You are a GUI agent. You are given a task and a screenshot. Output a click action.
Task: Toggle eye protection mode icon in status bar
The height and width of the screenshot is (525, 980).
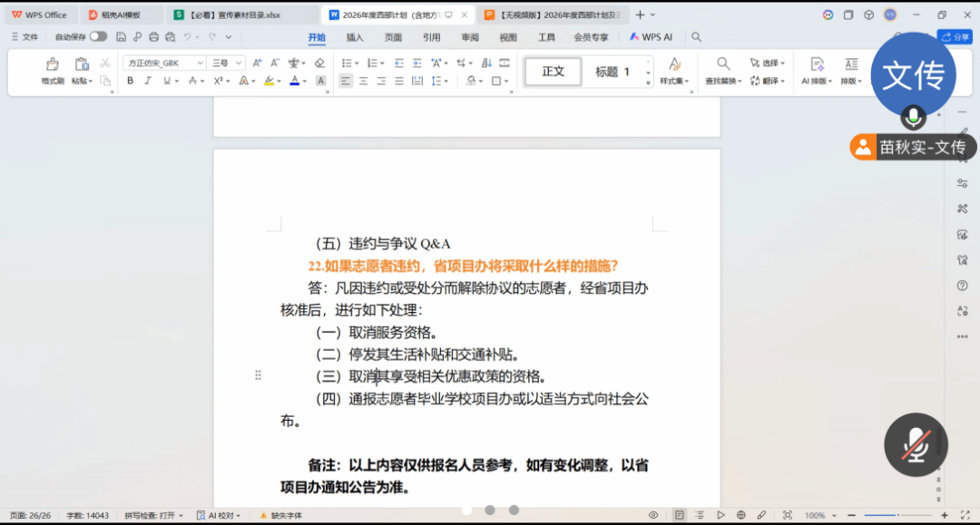[x=652, y=515]
